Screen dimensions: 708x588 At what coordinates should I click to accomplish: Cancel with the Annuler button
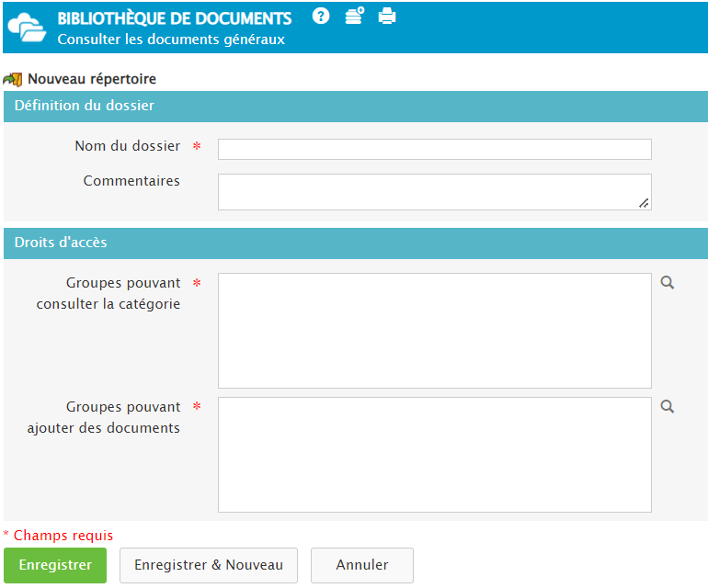(x=362, y=565)
